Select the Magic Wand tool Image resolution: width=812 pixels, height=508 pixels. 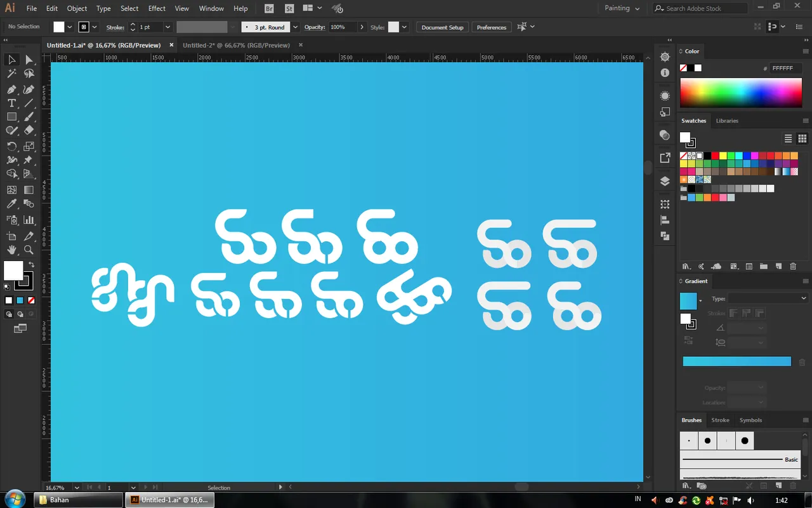click(11, 74)
